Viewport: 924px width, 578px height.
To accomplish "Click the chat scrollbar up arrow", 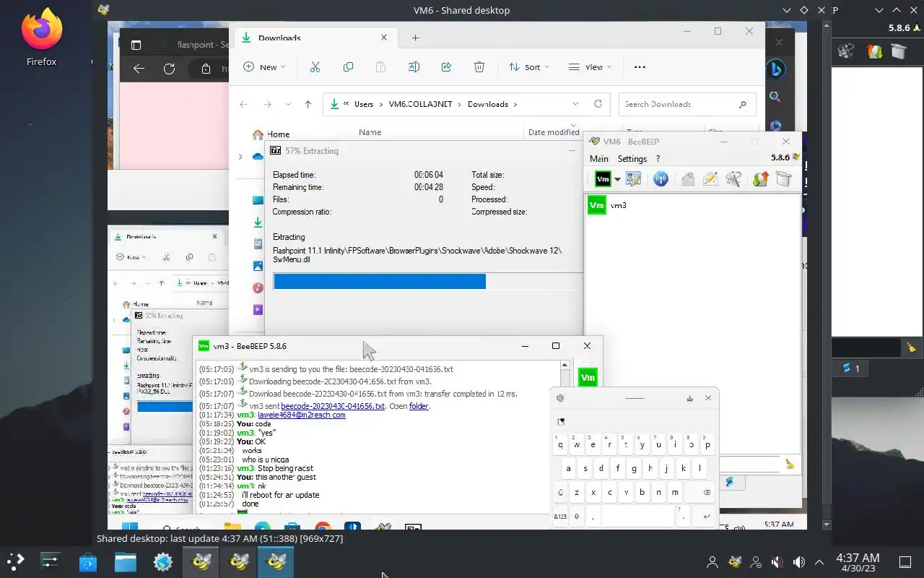I will 565,366.
